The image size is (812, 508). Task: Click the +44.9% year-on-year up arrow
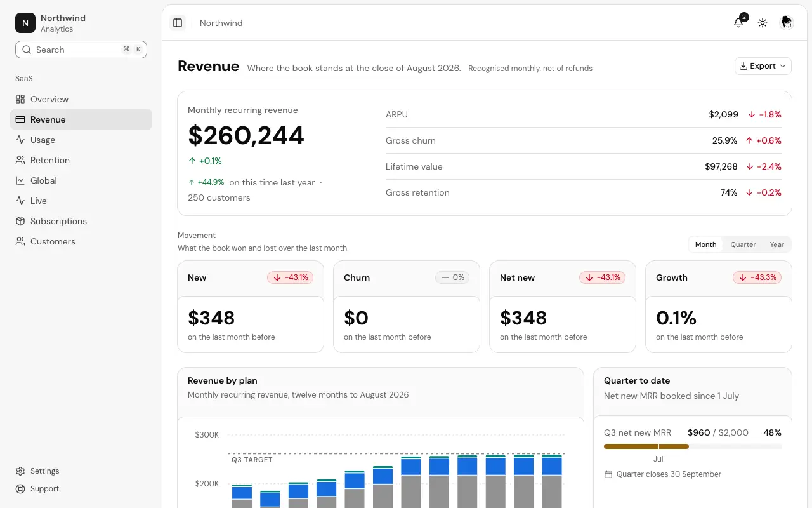pos(192,182)
